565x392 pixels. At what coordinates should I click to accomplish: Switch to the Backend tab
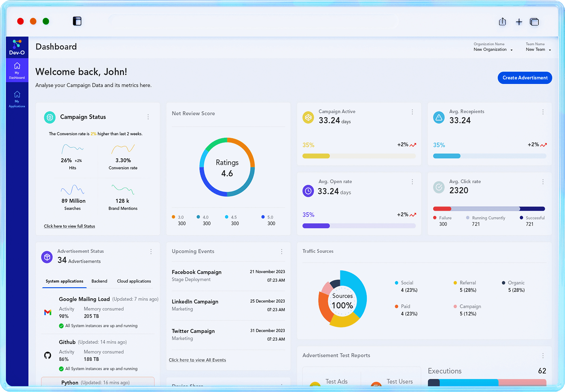click(99, 281)
